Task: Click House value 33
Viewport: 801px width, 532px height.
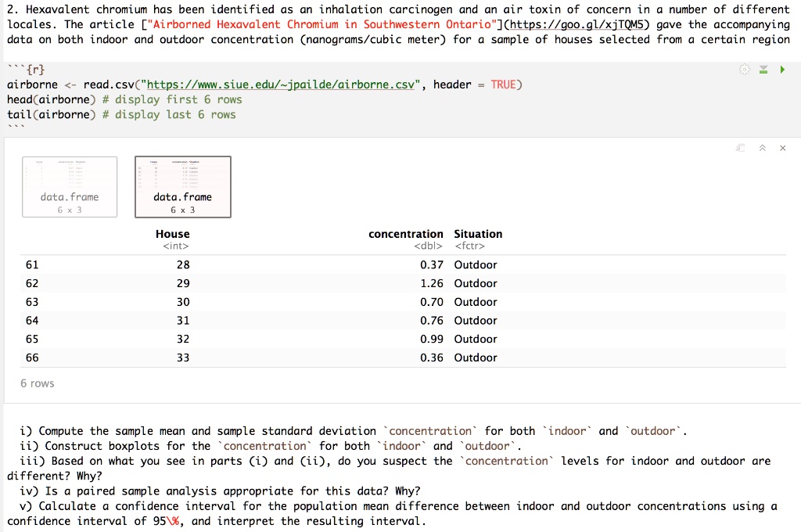Action: tap(183, 358)
